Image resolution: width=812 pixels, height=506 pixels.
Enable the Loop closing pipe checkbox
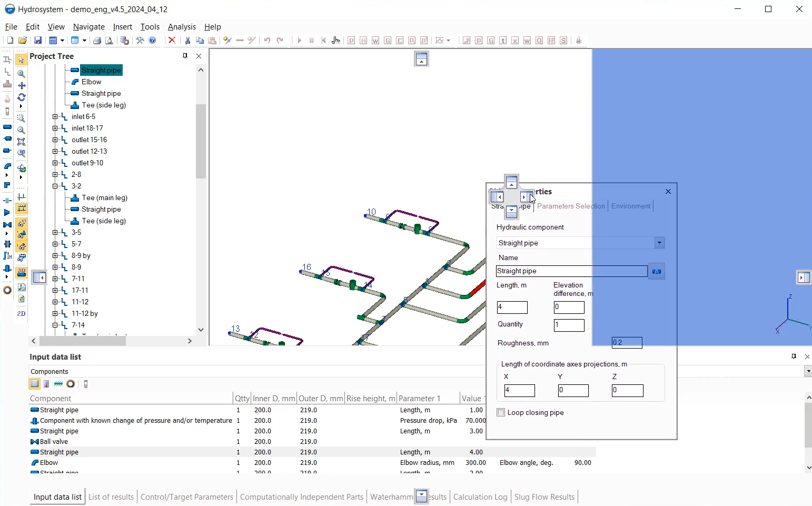(501, 413)
